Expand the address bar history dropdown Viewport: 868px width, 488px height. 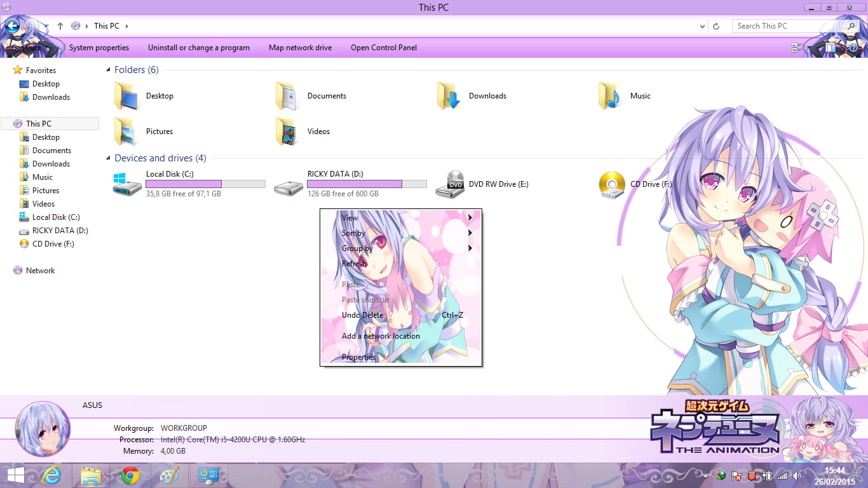pyautogui.click(x=702, y=26)
